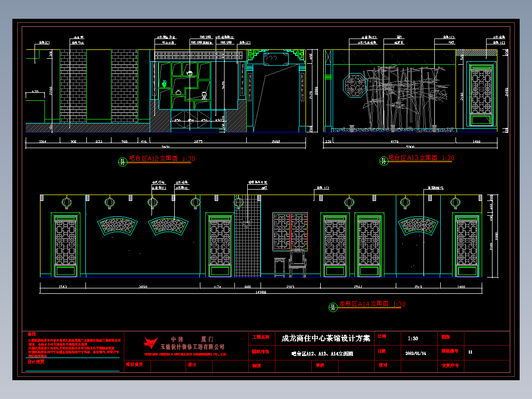Screen dimensions: 532x399
Task: Click the dimension 3890 under A14 elevation
Action: pos(143,287)
